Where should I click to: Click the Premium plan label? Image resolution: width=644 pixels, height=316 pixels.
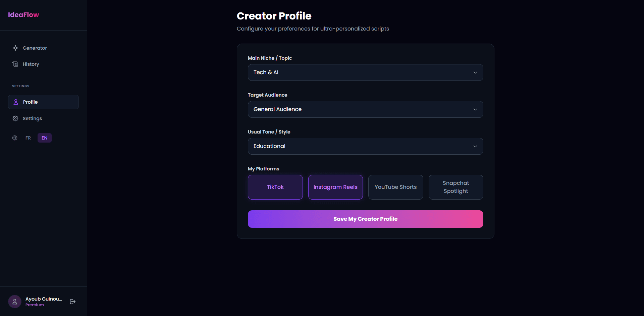(35, 305)
